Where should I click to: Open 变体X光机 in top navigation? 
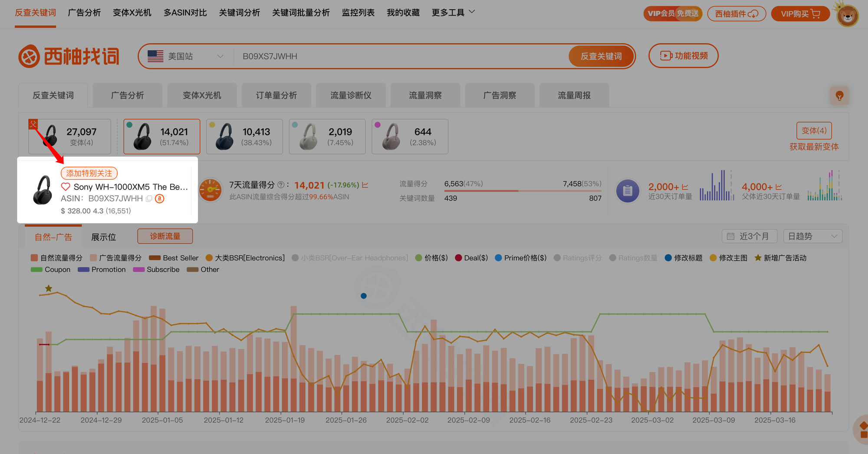point(132,13)
